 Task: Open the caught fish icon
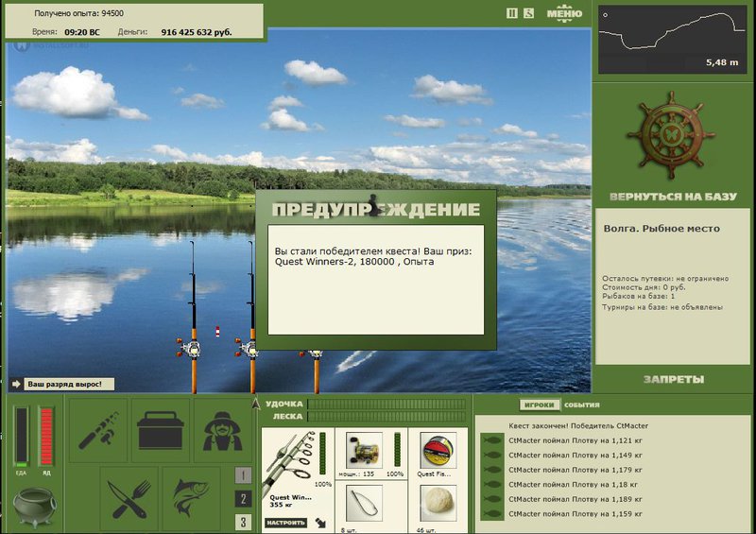coord(192,498)
